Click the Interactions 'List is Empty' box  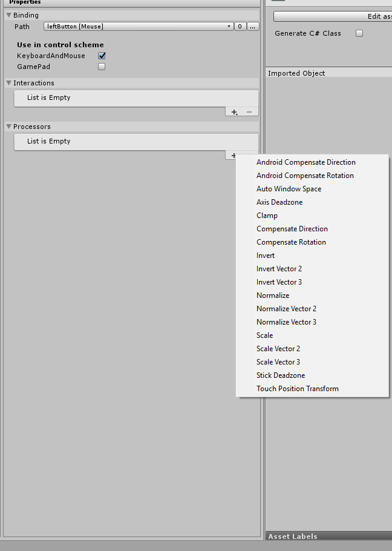[136, 98]
